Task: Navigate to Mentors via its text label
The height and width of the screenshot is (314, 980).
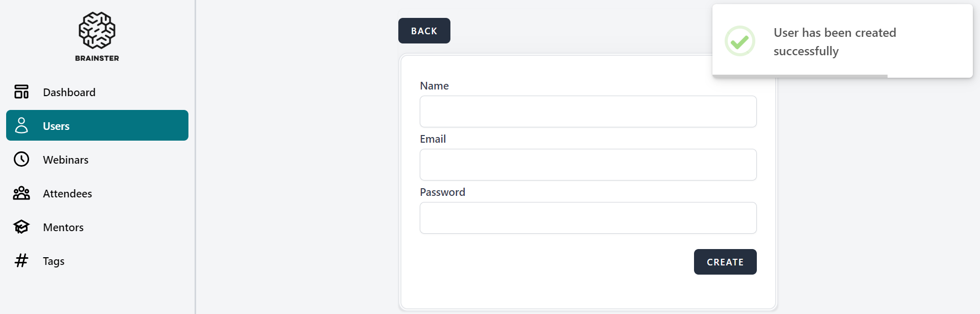Action: tap(63, 228)
